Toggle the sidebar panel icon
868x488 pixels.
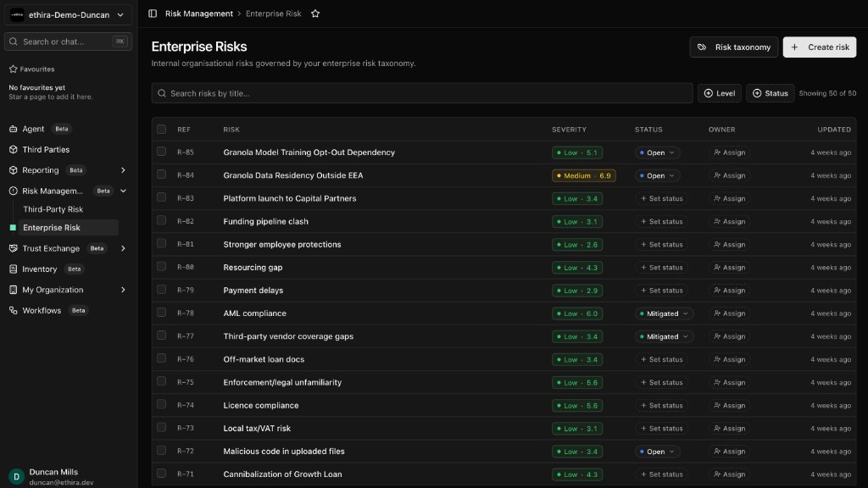coord(153,14)
